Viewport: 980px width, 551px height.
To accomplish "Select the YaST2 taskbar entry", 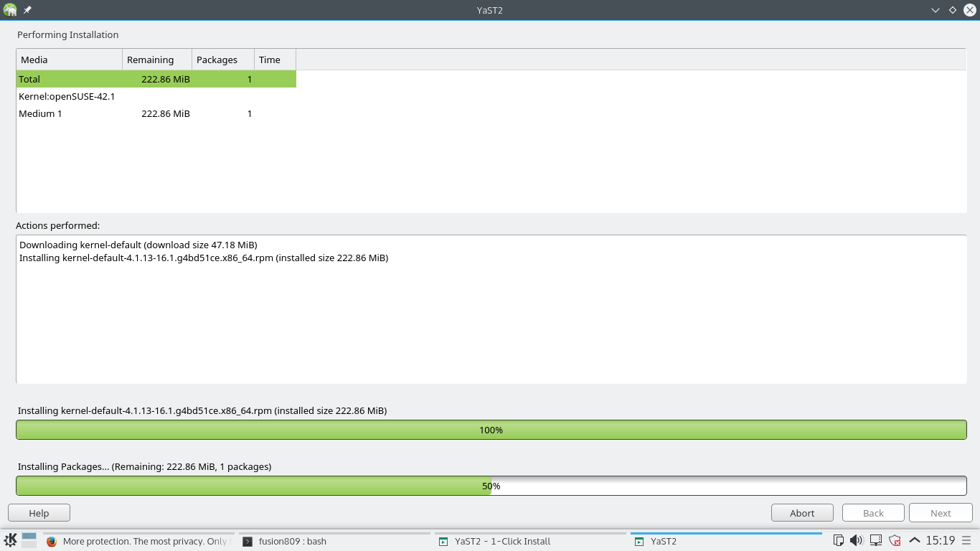I will coord(726,542).
